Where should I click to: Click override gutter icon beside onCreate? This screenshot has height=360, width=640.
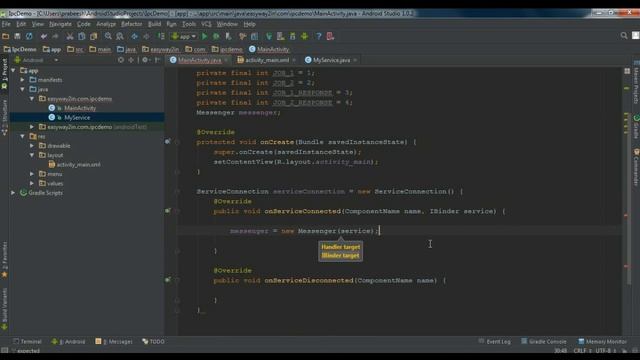168,142
